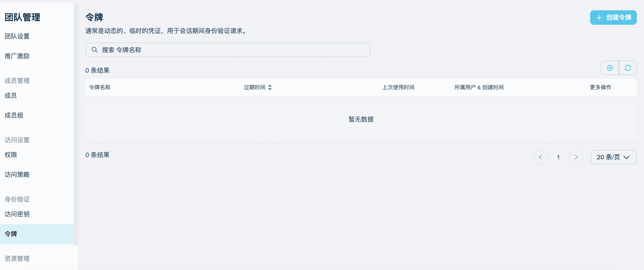Click the refresh list icon

coord(628,68)
